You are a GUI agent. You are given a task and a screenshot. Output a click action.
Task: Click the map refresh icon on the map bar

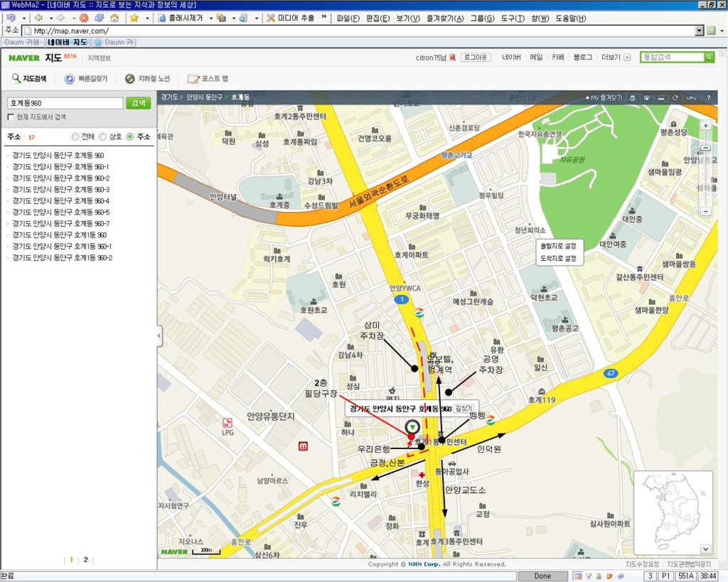pos(675,97)
